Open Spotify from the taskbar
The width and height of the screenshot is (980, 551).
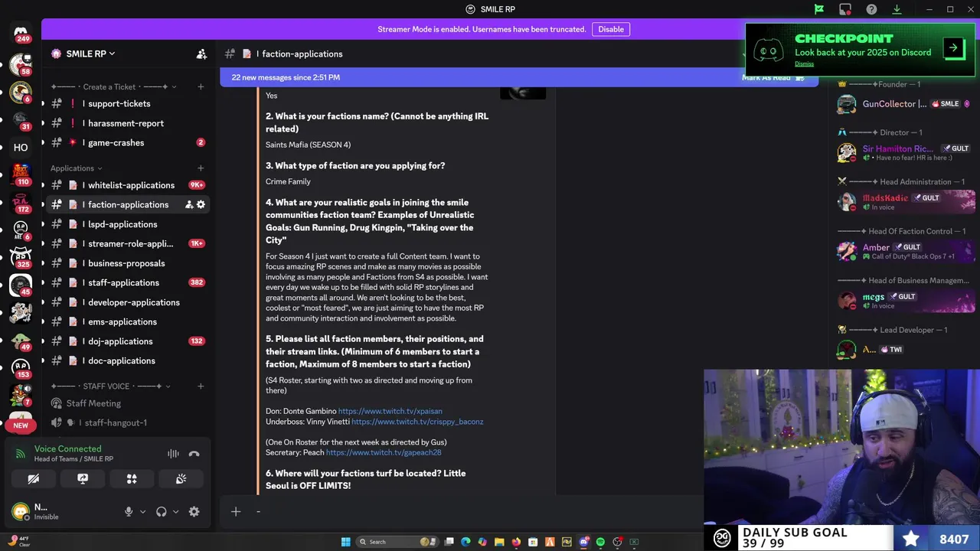(x=600, y=542)
